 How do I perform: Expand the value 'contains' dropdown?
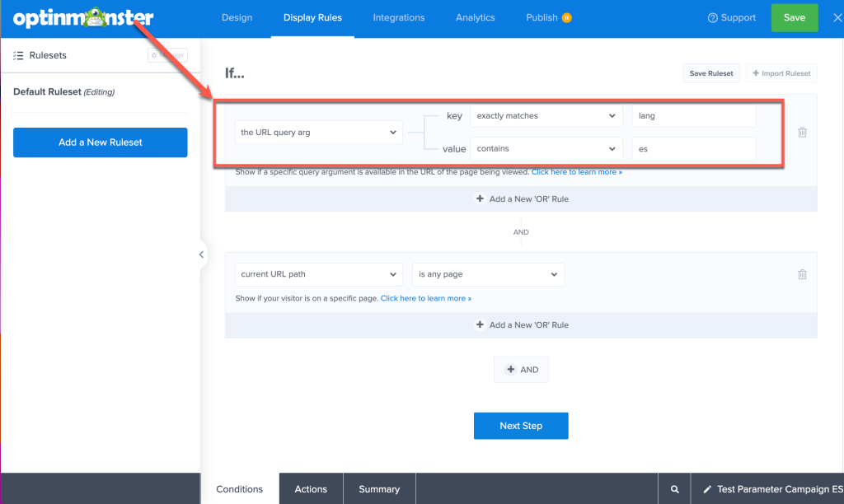pyautogui.click(x=546, y=149)
